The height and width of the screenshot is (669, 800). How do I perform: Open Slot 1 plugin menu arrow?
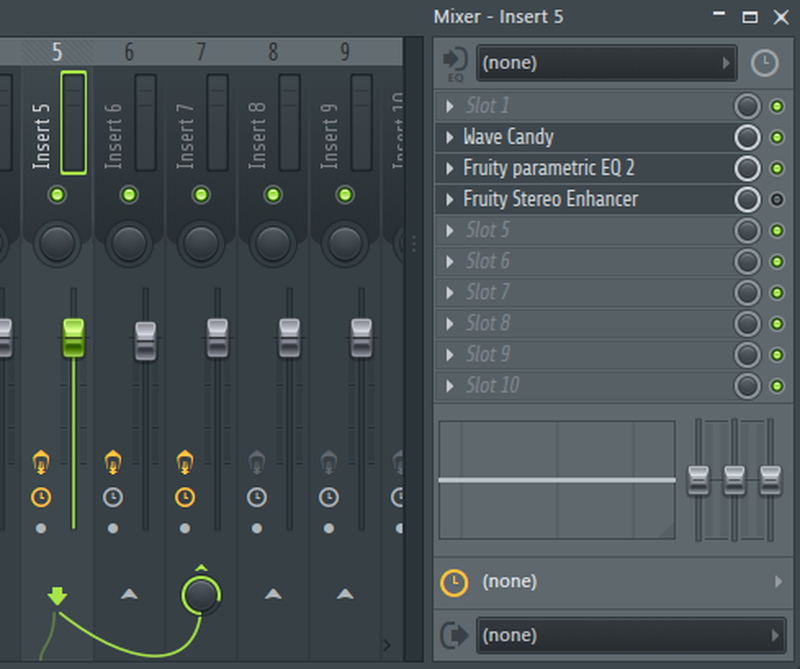449,106
